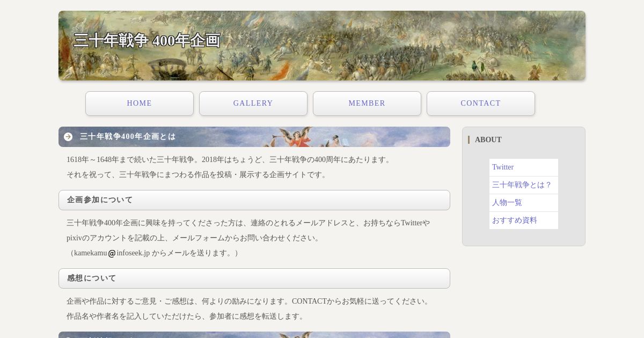644x338 pixels.
Task: Click the 企画参加について heading
Action: 254,200
